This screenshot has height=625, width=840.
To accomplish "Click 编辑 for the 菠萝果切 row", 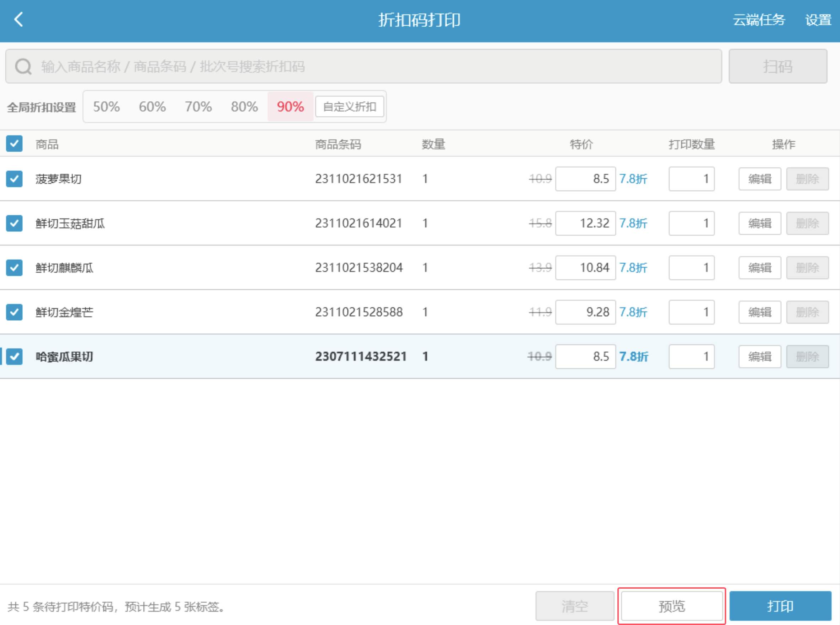I will (x=760, y=179).
